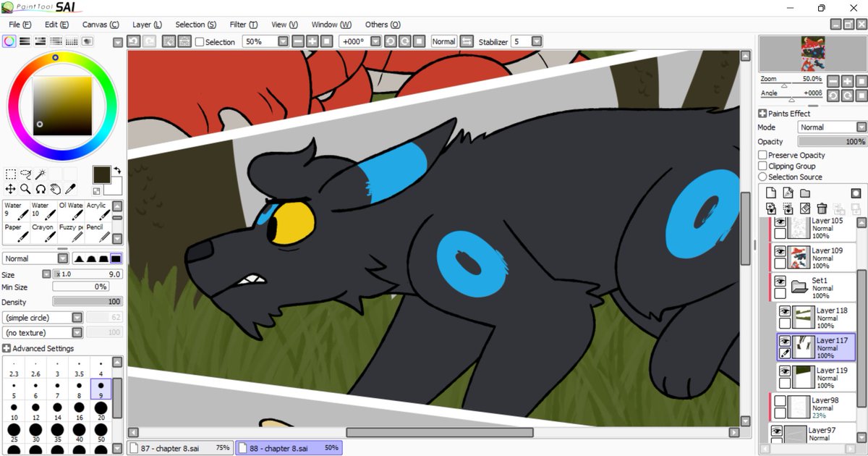Show the swatches panel icon

(x=72, y=41)
